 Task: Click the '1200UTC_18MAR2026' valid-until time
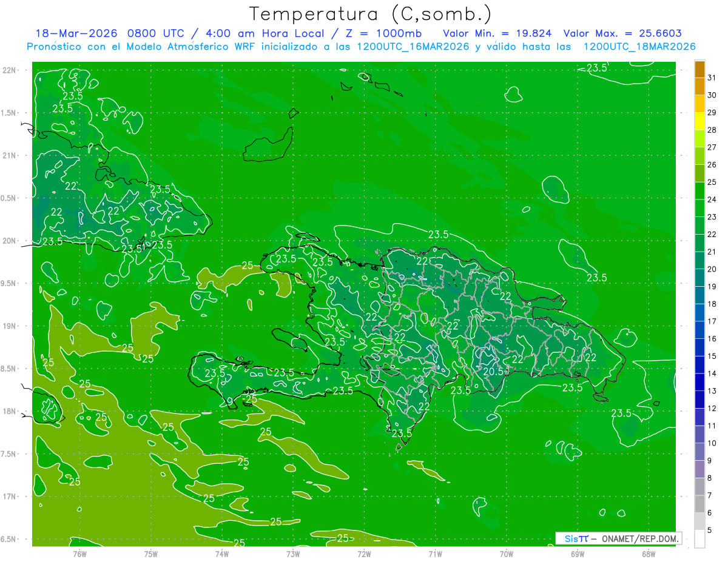coord(639,47)
